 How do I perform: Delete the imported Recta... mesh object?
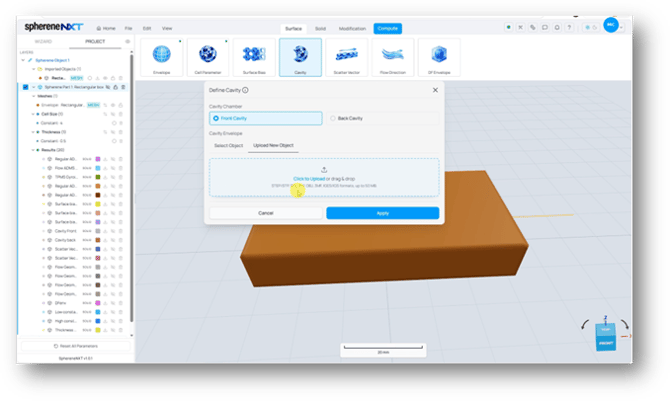[121, 78]
